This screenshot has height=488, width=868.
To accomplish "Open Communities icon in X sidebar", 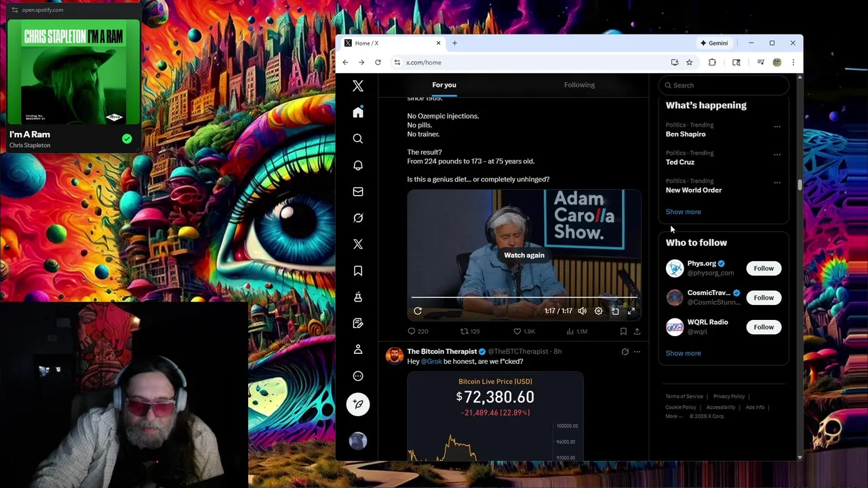I will (x=358, y=297).
